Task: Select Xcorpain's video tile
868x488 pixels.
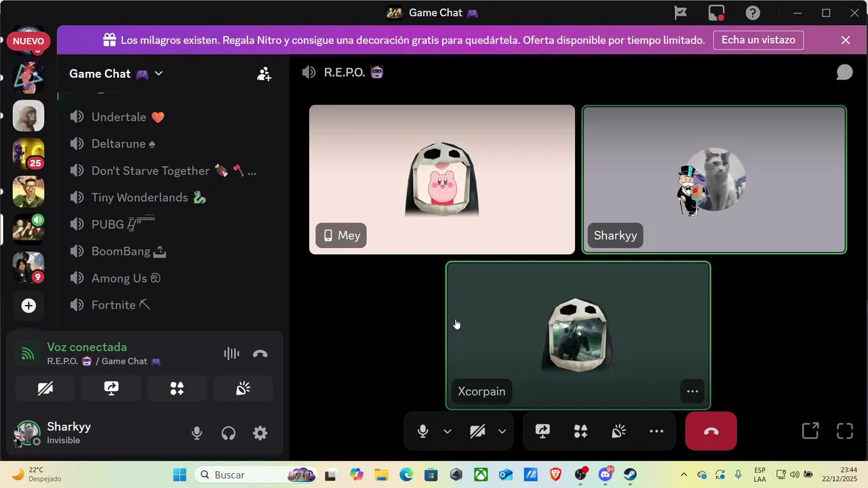Action: [x=578, y=335]
